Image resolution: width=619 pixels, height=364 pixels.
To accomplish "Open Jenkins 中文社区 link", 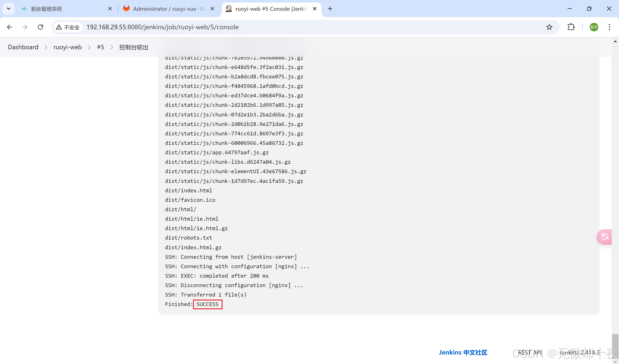I will tap(463, 352).
